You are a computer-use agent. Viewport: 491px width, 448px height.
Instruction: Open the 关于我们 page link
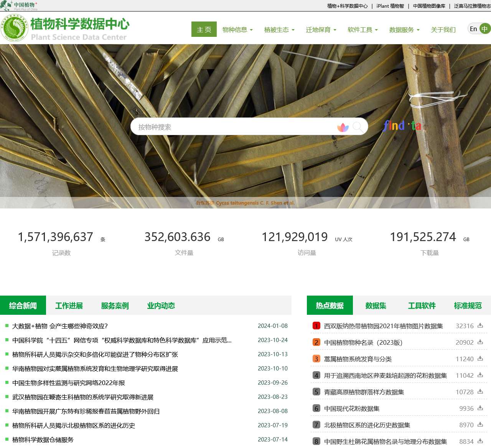point(443,30)
